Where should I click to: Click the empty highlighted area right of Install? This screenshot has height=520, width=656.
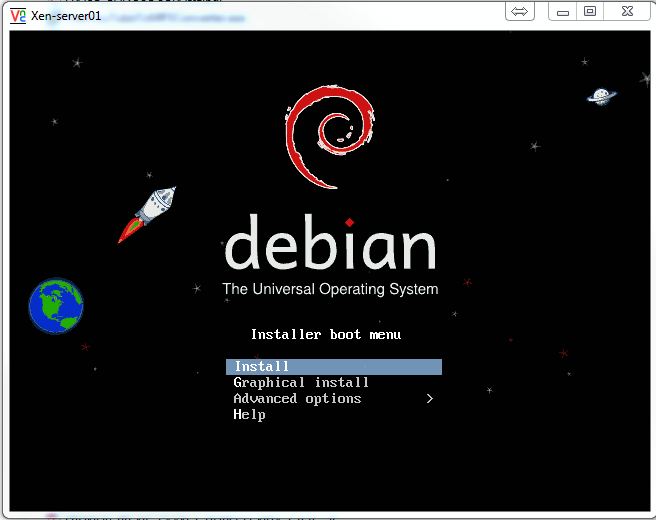point(380,367)
